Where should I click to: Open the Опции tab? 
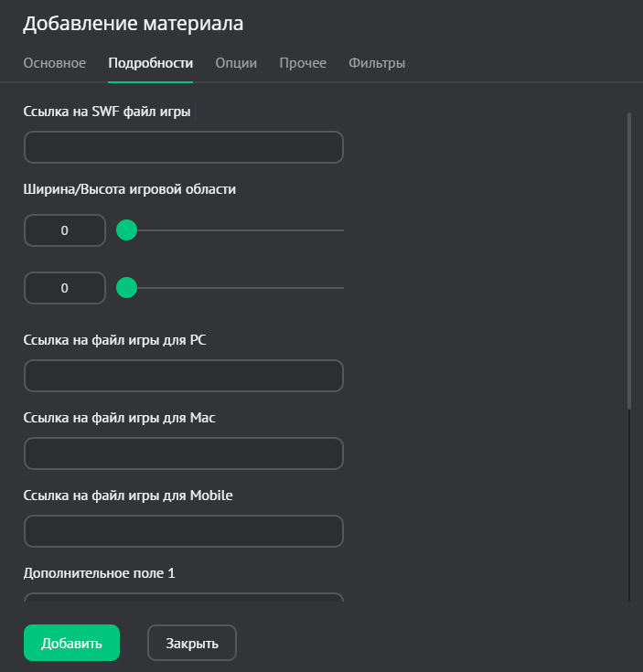[236, 63]
